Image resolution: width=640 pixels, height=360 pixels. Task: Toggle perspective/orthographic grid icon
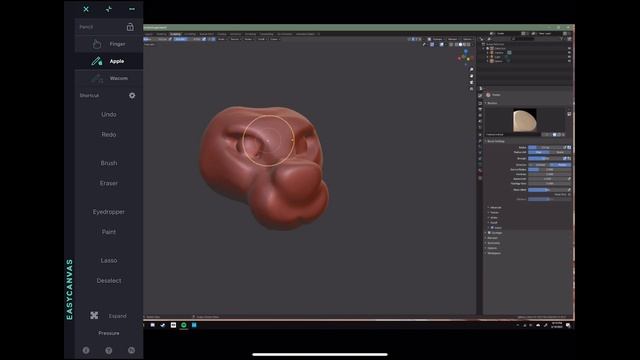point(471,89)
